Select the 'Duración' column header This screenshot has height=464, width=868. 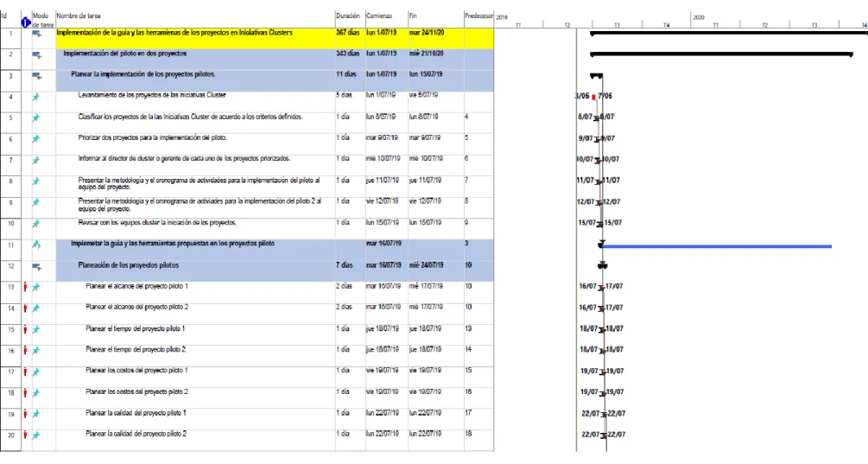tap(349, 19)
